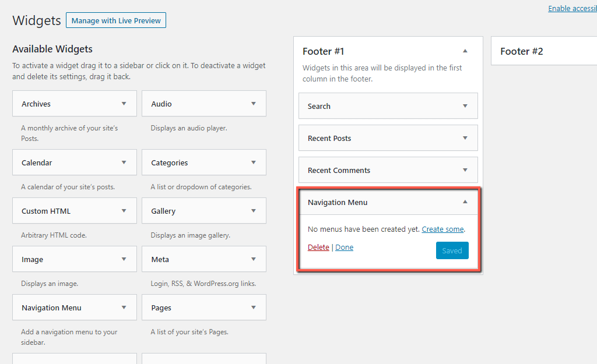This screenshot has height=364, width=597.
Task: Select the Image widget title
Action: pos(33,259)
